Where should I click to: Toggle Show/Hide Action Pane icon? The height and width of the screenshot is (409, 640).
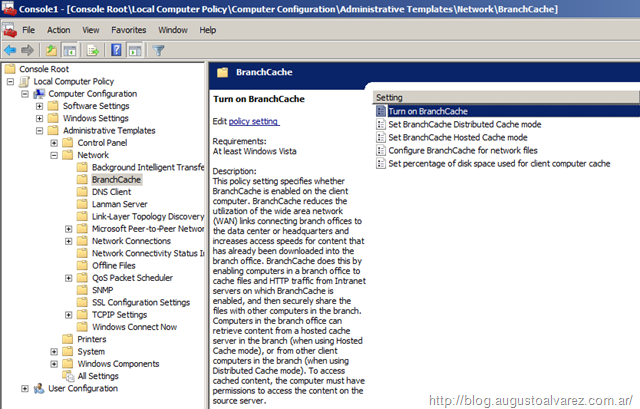point(135,48)
